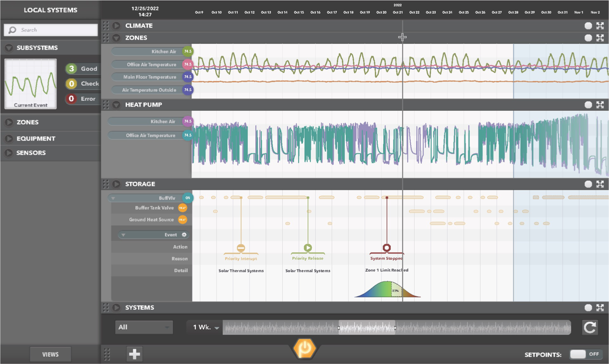The width and height of the screenshot is (609, 364).
Task: Collapse the BuffVlv row triangle
Action: (x=113, y=198)
